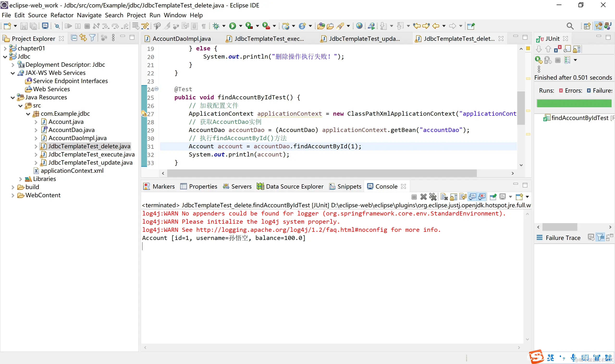Collapse all in Project Explorer
Viewport: 615px width, 364px height.
pyautogui.click(x=74, y=38)
